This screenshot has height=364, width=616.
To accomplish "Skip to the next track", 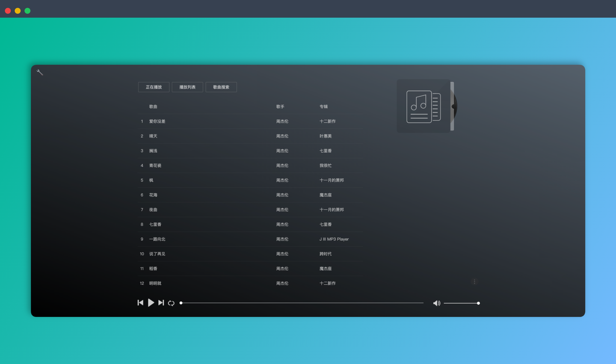I will tap(161, 303).
